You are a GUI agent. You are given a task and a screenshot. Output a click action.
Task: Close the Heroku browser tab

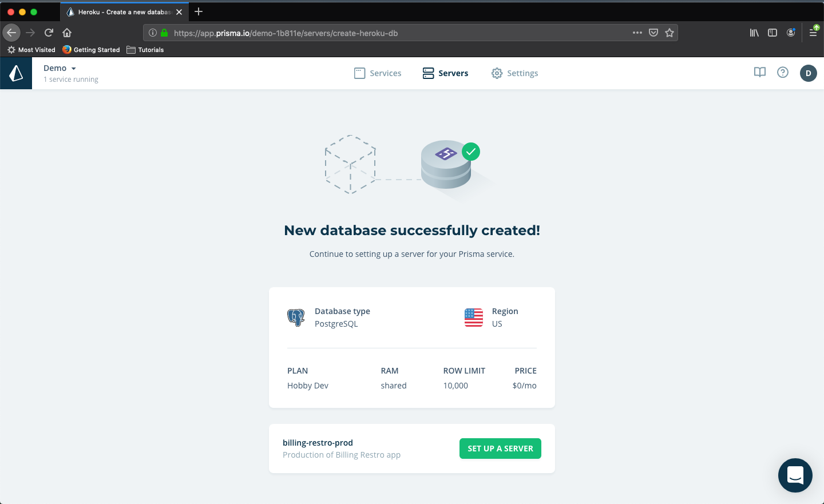pyautogui.click(x=179, y=12)
